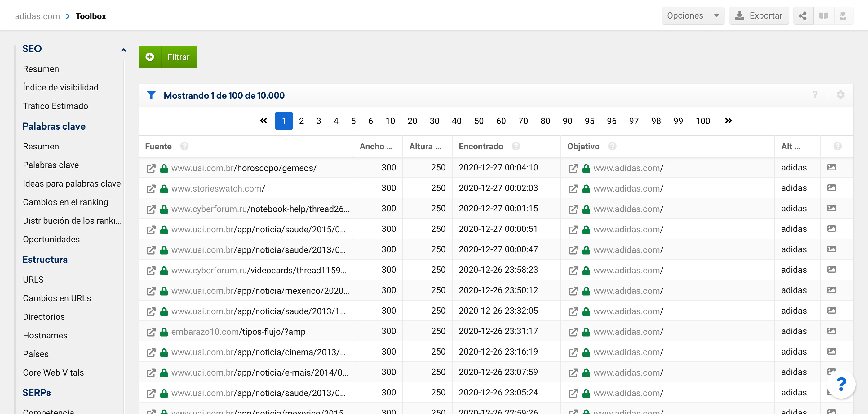
Task: Click the share icon in top toolbar
Action: [x=803, y=16]
